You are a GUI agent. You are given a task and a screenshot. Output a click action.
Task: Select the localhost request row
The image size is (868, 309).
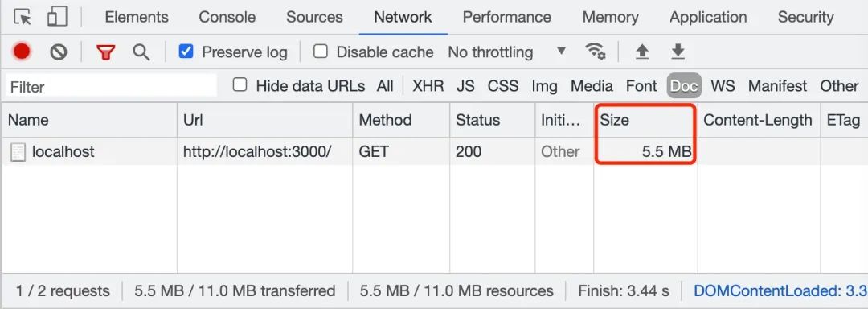(434, 152)
